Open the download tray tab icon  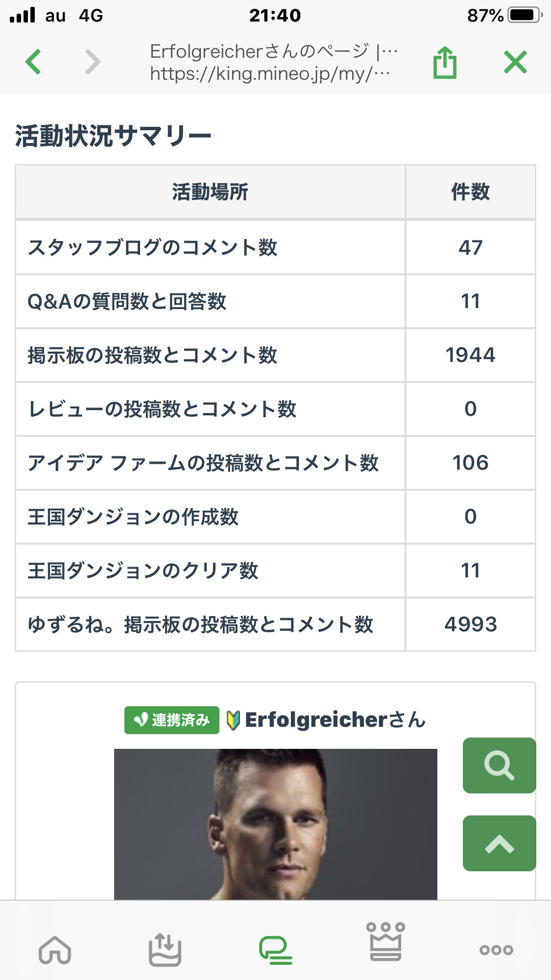click(x=165, y=950)
